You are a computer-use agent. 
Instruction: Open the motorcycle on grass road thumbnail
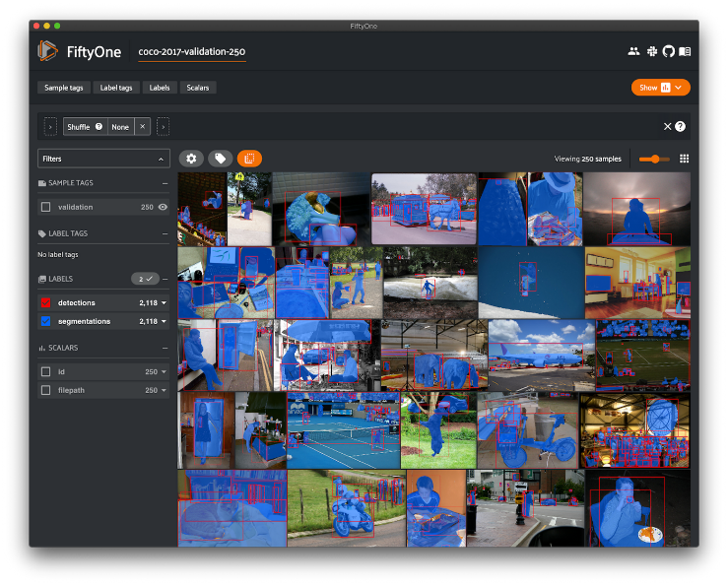[x=347, y=508]
